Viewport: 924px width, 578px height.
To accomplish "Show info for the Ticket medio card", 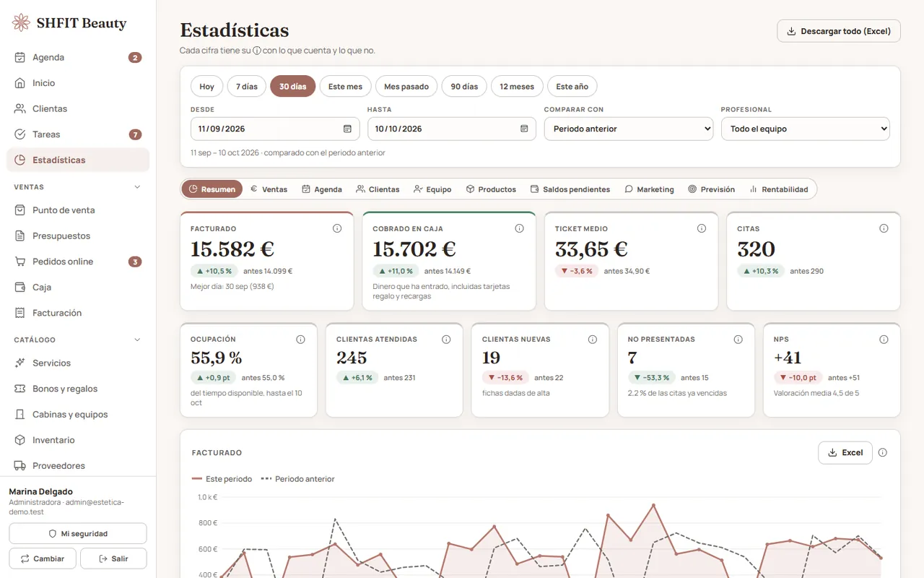I will (702, 228).
